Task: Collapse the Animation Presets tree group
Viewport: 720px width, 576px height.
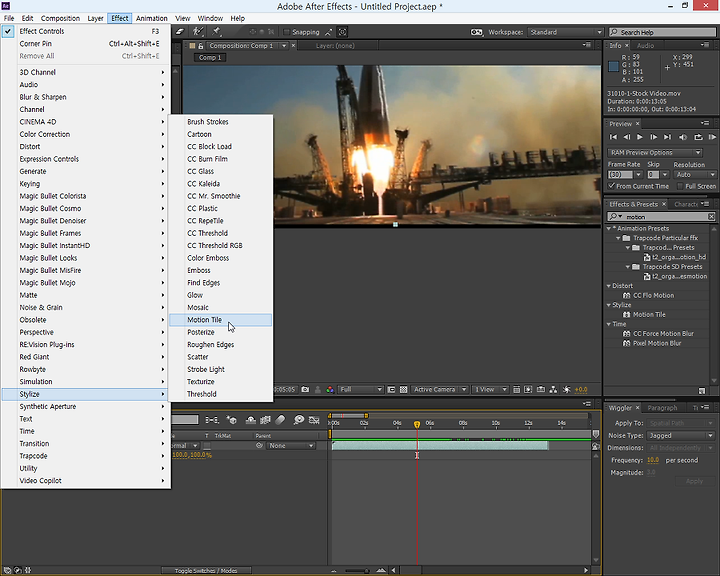Action: pyautogui.click(x=609, y=228)
